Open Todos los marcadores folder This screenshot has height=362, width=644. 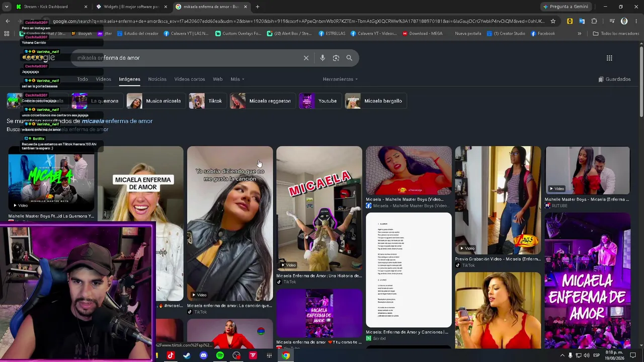click(x=616, y=34)
